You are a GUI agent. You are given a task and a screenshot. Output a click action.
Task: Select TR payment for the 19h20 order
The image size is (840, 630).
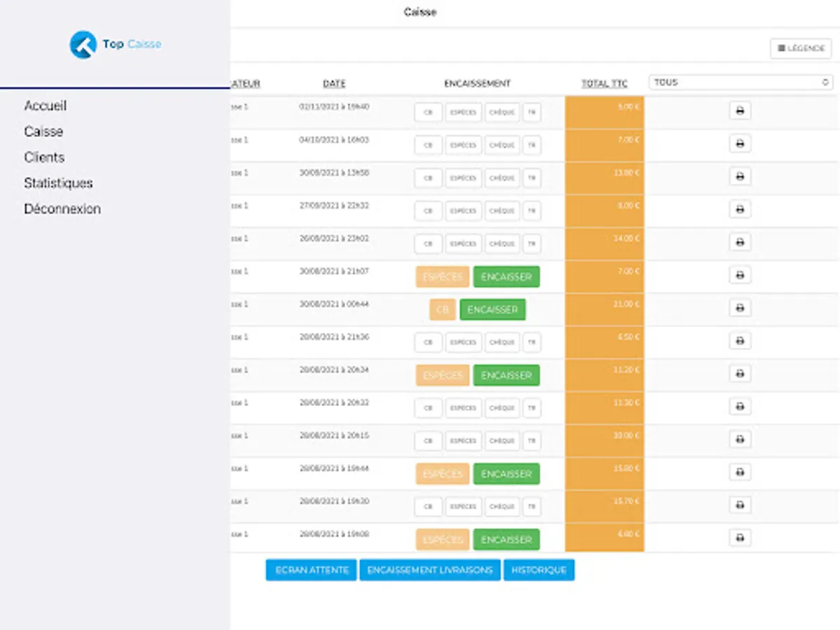(532, 507)
